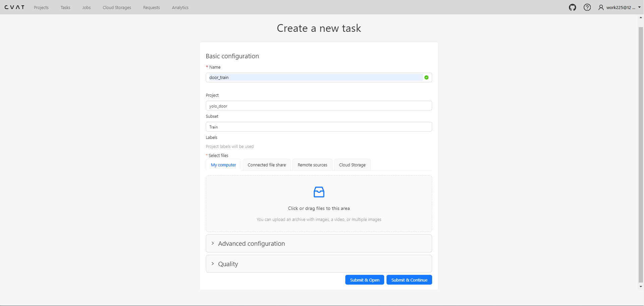Click the 'Click or drag files to this area' text
Image resolution: width=644 pixels, height=306 pixels.
(319, 208)
